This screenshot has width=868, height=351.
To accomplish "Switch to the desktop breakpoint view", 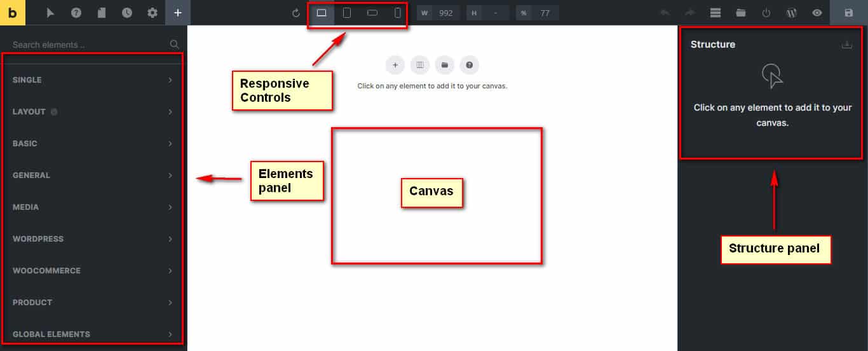I will [x=322, y=13].
